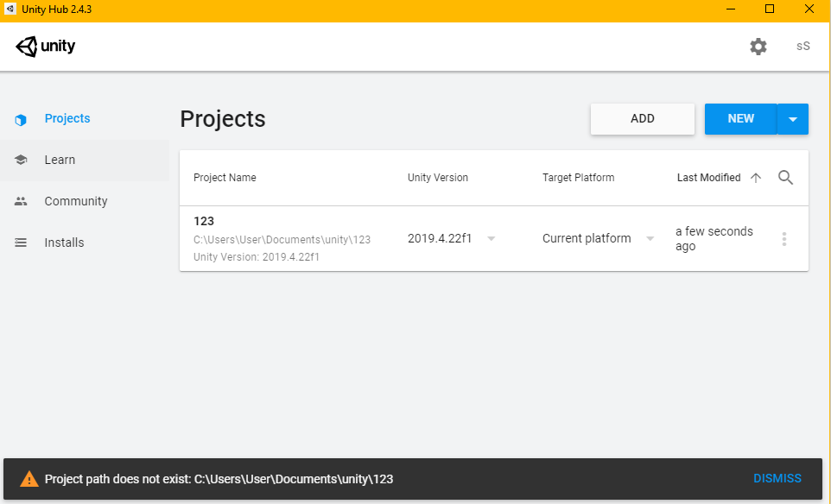Click the Last Modified sort arrow
Viewport: 831px width, 504px height.
coord(756,178)
